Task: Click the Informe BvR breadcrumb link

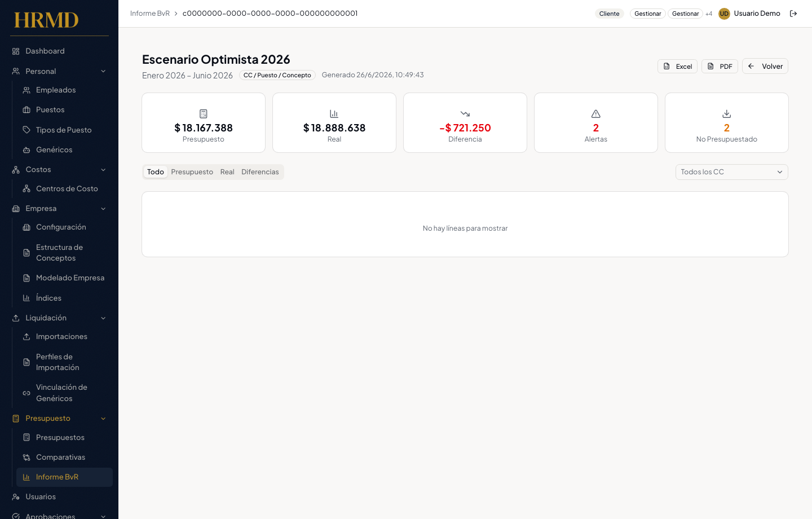Action: (x=150, y=14)
